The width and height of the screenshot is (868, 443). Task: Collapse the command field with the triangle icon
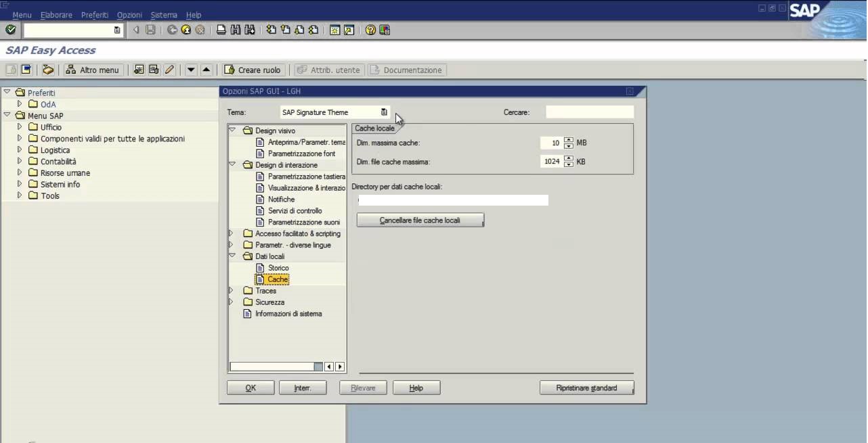pos(136,30)
